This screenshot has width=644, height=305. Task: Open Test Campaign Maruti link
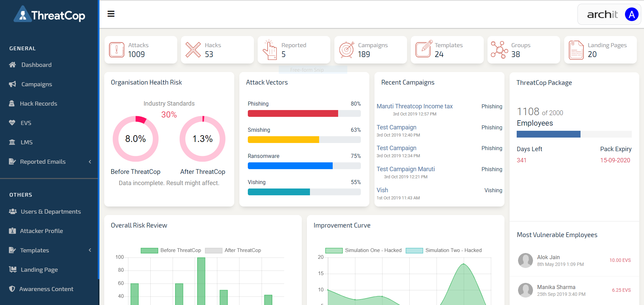tap(406, 169)
